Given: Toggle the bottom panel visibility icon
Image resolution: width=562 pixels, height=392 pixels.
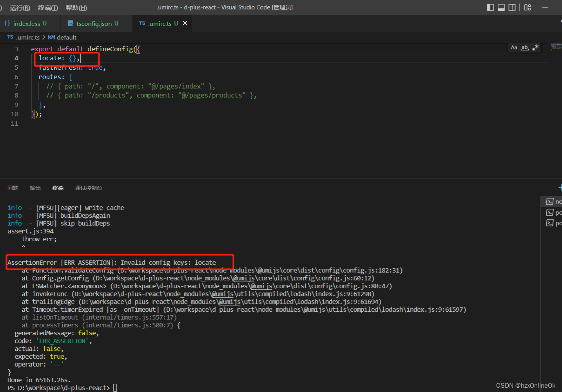Looking at the screenshot, I should [501, 7].
